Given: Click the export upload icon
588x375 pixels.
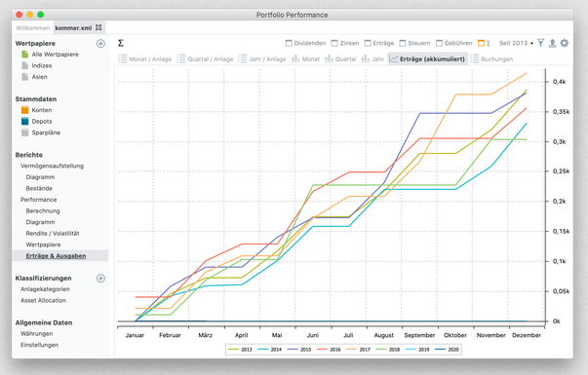Looking at the screenshot, I should (552, 43).
